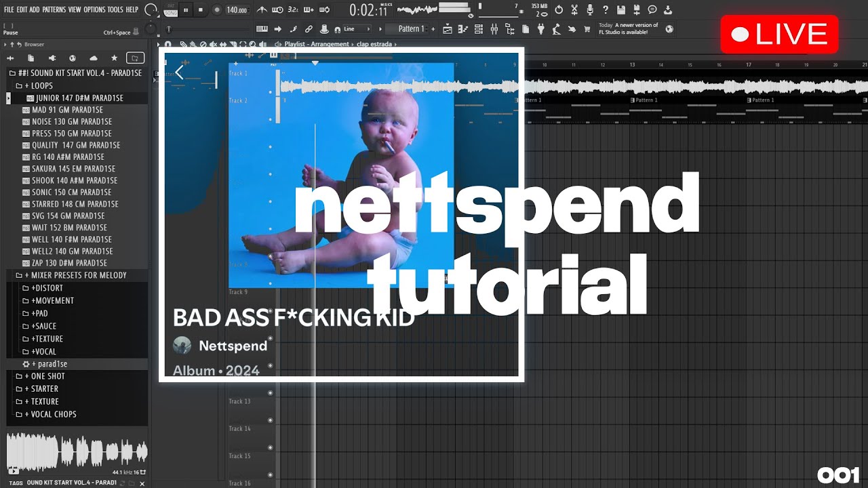Select the playlist mute tool

(x=213, y=44)
